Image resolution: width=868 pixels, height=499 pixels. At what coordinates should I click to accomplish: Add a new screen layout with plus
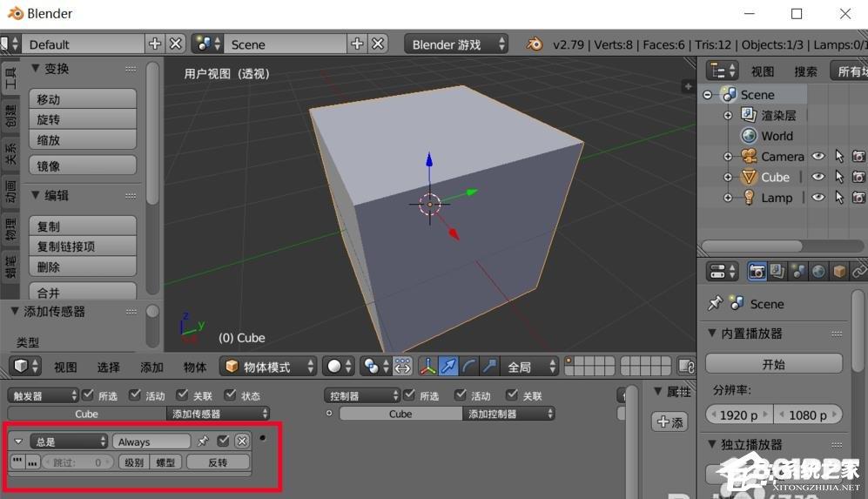[x=155, y=44]
